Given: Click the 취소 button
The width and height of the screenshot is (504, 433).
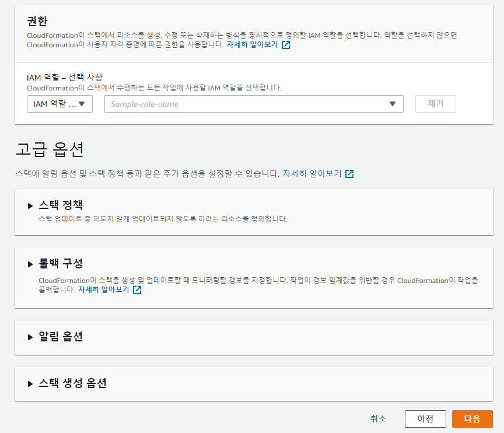Looking at the screenshot, I should coord(378,418).
